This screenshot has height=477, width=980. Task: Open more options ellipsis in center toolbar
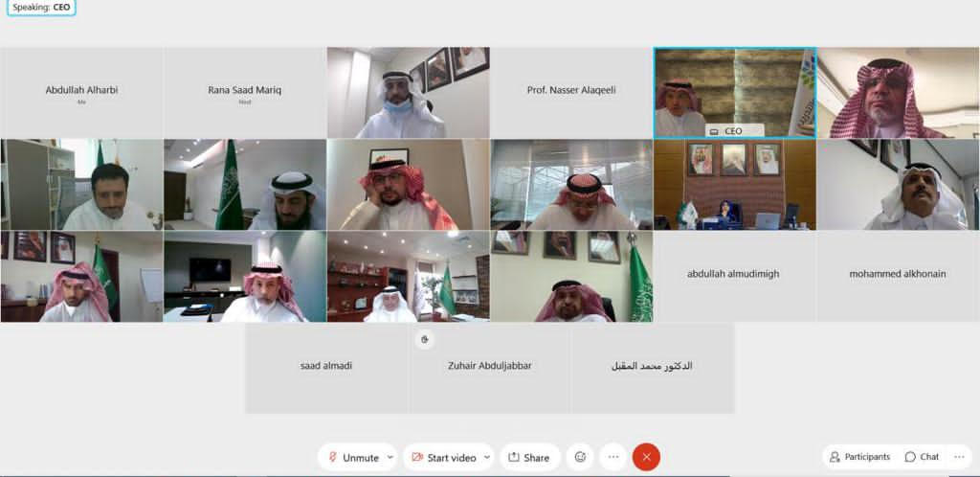613,457
